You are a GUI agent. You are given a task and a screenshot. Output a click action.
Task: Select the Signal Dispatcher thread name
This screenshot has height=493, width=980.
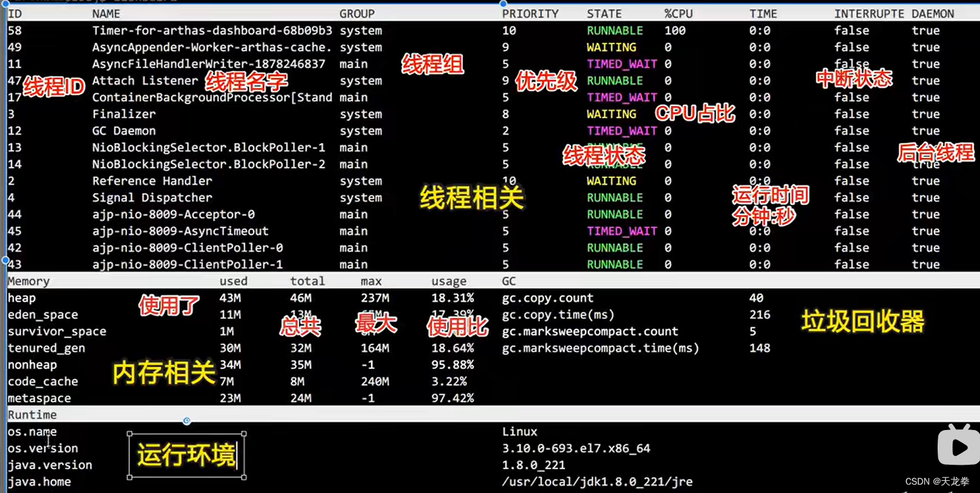152,197
